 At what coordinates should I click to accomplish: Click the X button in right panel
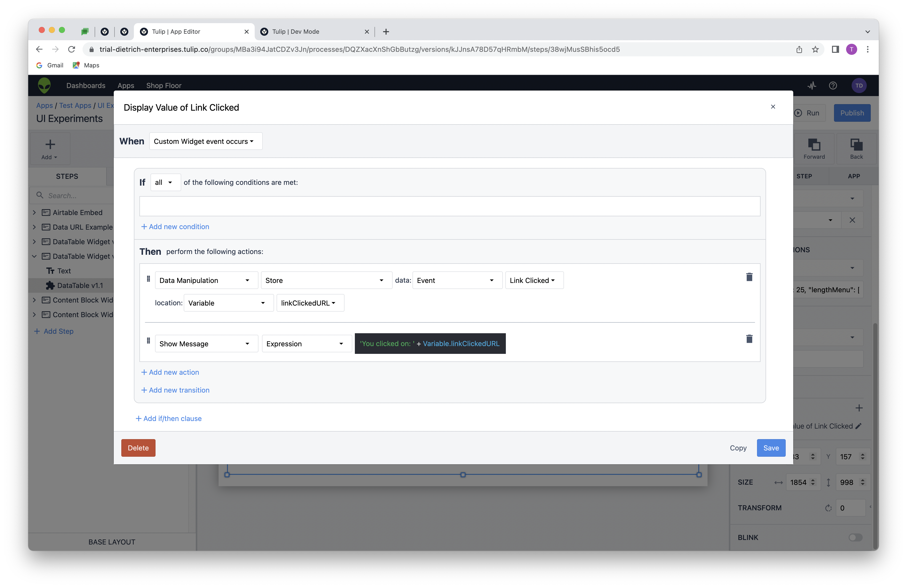852,220
